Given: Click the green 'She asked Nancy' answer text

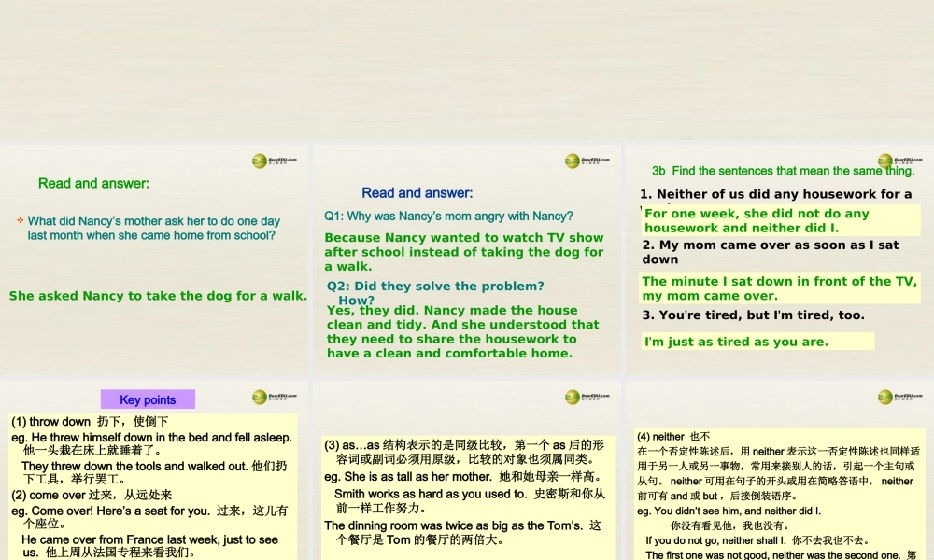Looking at the screenshot, I should (159, 295).
